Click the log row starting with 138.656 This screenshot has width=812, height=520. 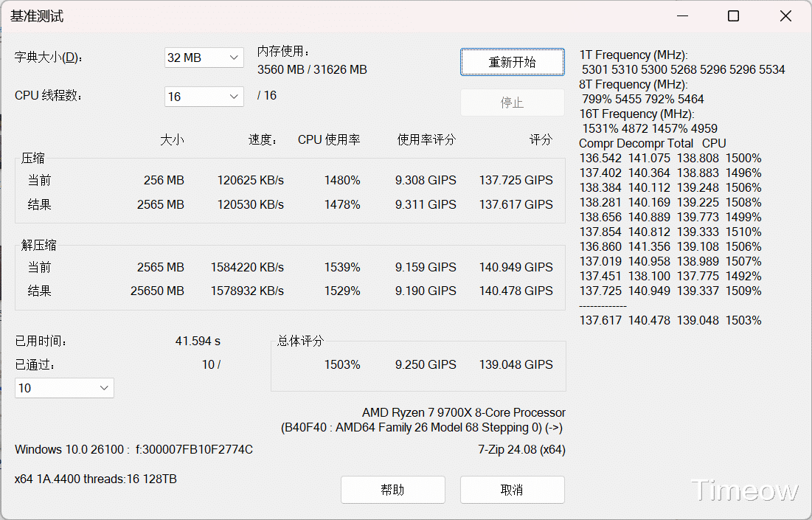670,218
